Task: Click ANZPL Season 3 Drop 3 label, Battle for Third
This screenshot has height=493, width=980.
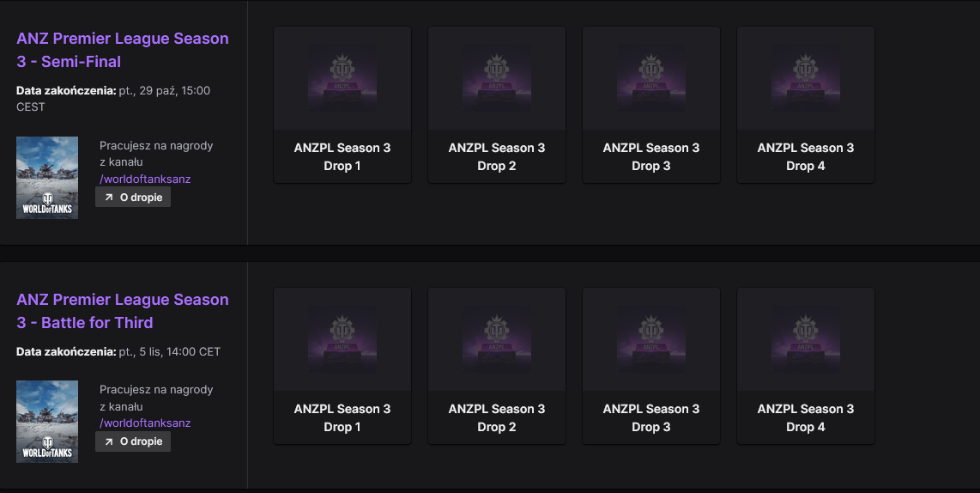Action: (x=651, y=417)
